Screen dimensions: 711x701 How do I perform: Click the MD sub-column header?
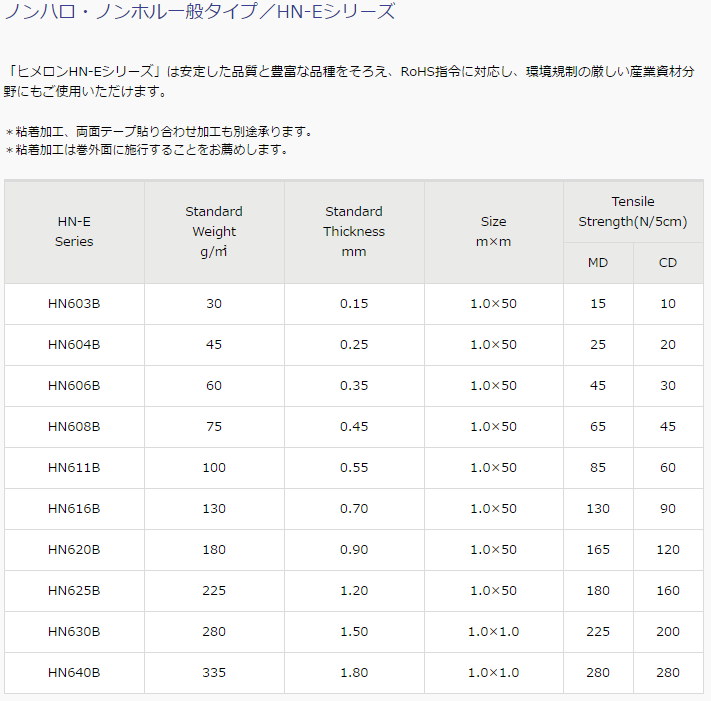pyautogui.click(x=598, y=263)
